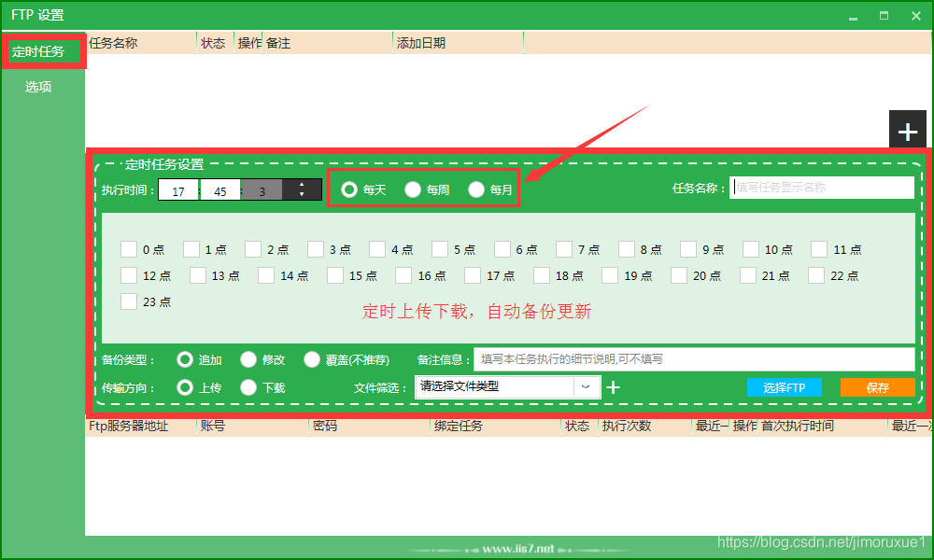934x560 pixels.
Task: Click the 添加日期 column header
Action: tap(458, 43)
